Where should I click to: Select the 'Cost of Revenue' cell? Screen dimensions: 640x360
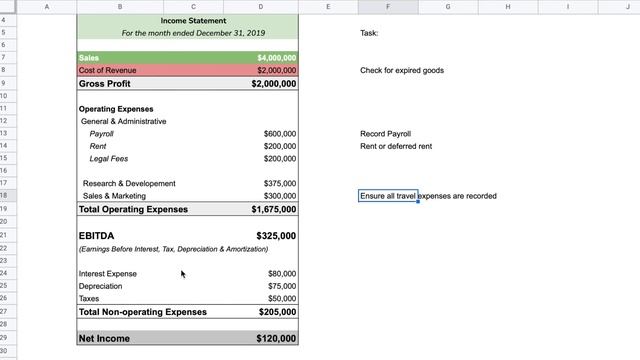click(107, 70)
